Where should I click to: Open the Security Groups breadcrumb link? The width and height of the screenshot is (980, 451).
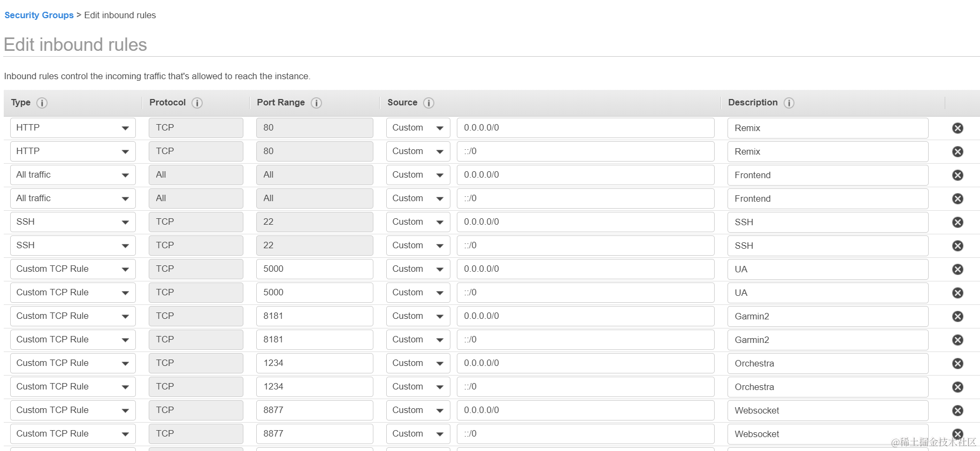[x=39, y=15]
